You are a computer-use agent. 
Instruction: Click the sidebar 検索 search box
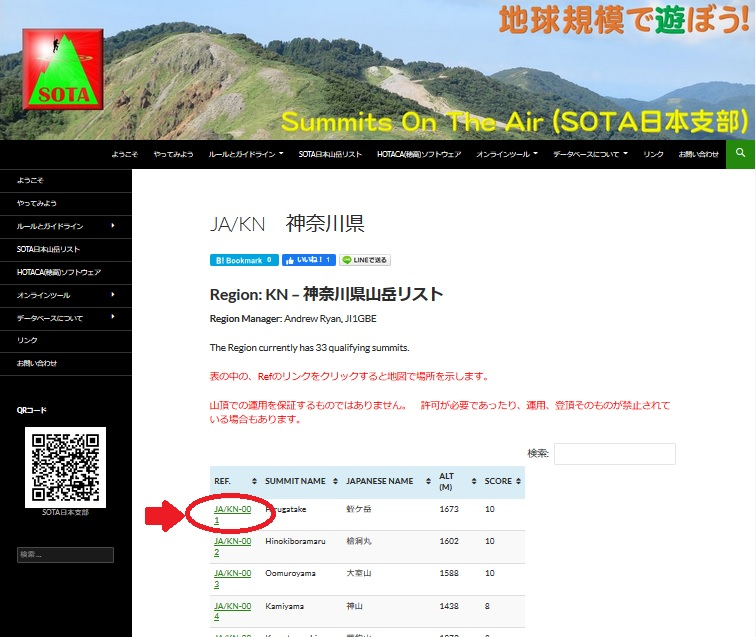(66, 555)
